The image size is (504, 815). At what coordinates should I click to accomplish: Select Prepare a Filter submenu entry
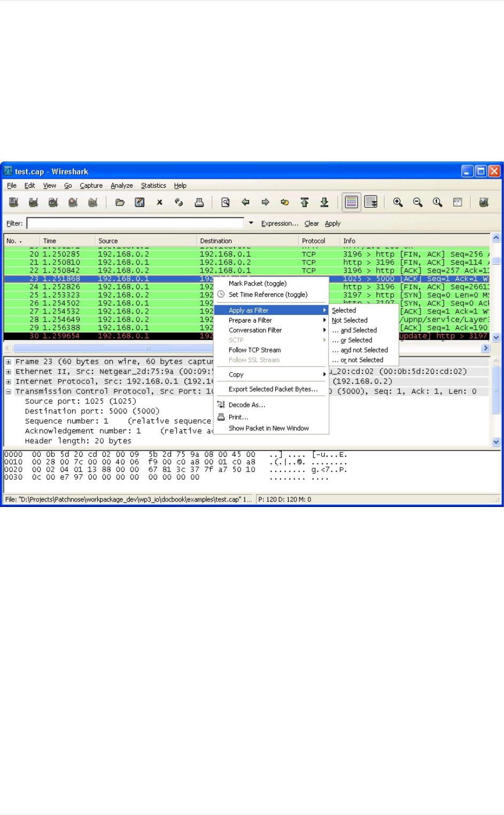271,320
